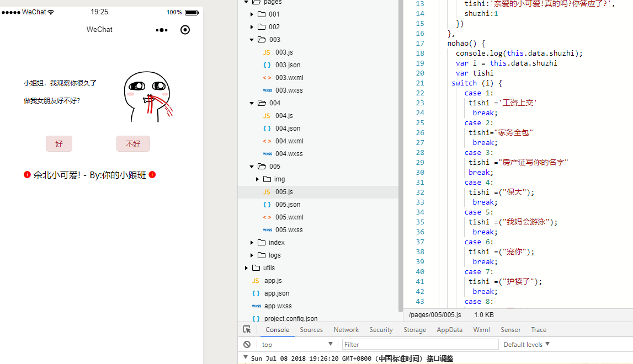Open the 003.wxml file name

(x=289, y=77)
